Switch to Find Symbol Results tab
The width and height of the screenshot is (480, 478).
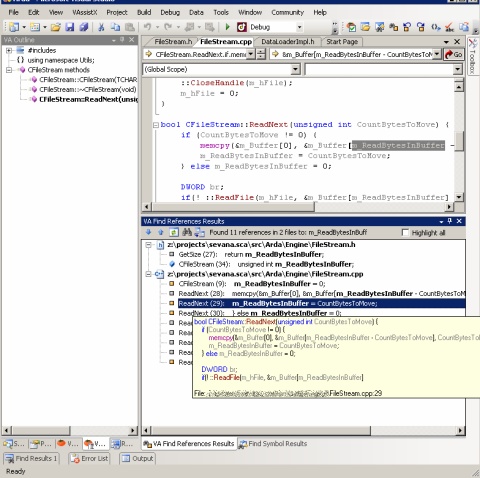[273, 444]
